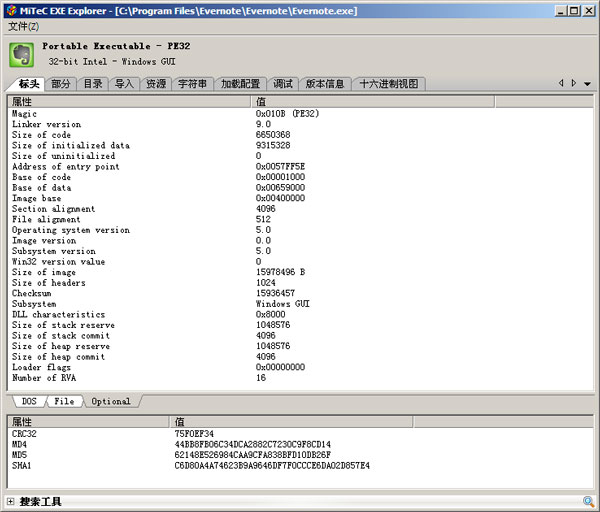This screenshot has height=512, width=600.
Task: Select the Size of heap reserve row
Action: (x=300, y=346)
